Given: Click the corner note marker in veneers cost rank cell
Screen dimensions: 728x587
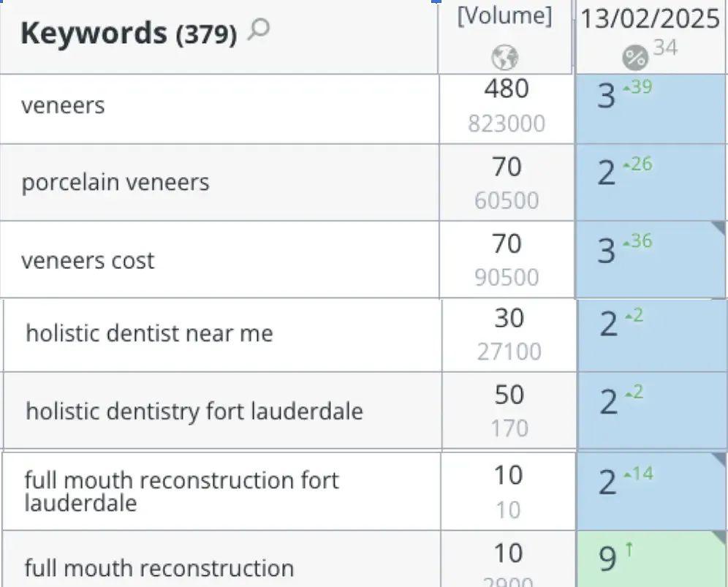Looking at the screenshot, I should (x=721, y=228).
